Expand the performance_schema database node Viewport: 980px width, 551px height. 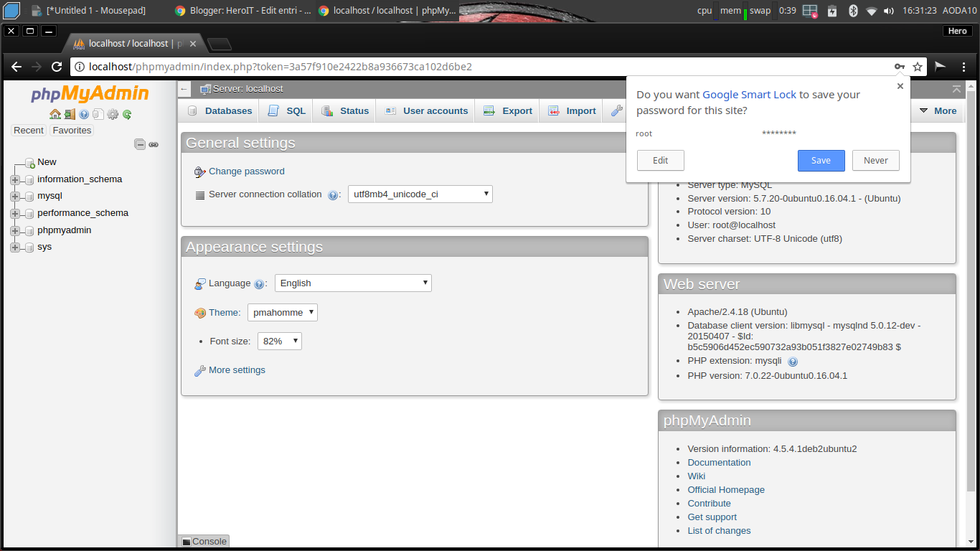(15, 213)
